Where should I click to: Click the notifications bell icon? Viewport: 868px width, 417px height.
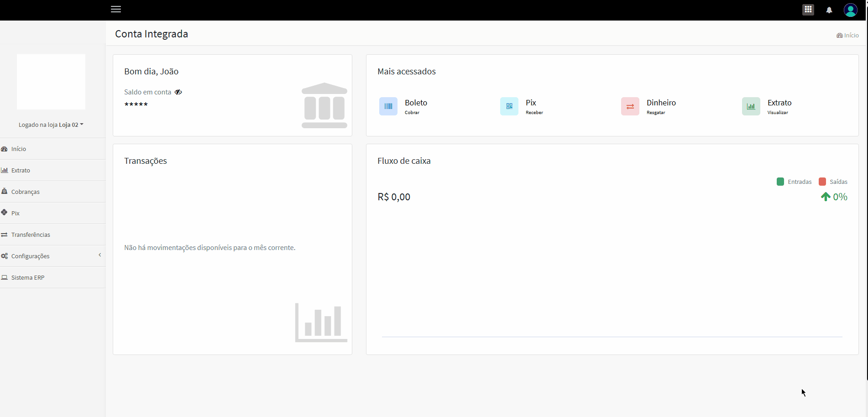pos(829,10)
